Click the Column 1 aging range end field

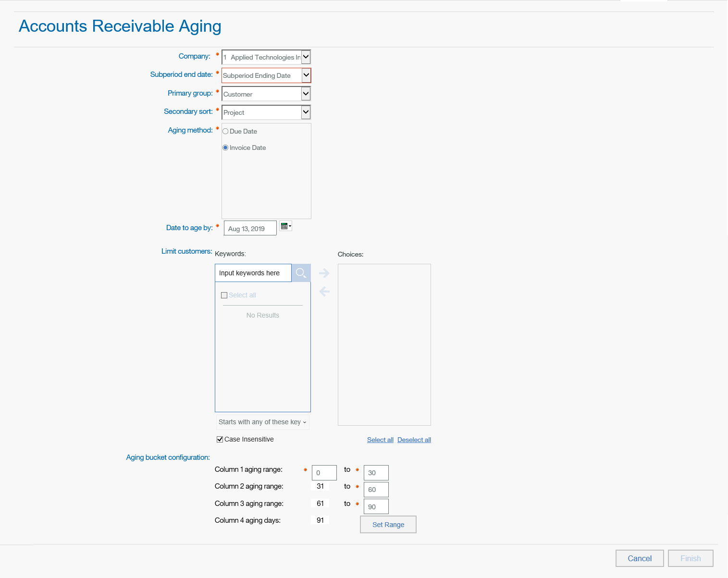click(376, 473)
